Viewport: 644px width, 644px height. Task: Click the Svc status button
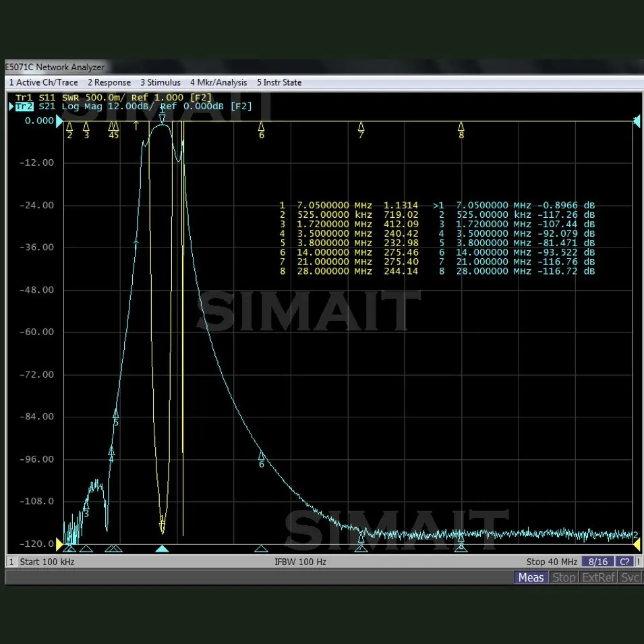630,577
